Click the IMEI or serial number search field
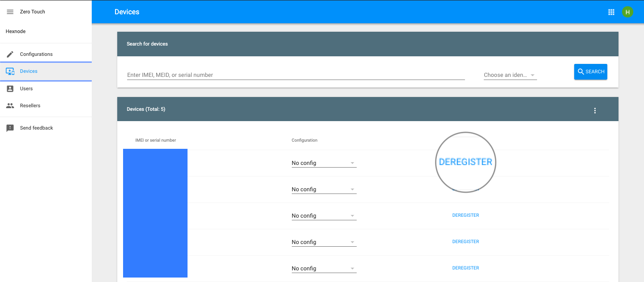 point(295,75)
